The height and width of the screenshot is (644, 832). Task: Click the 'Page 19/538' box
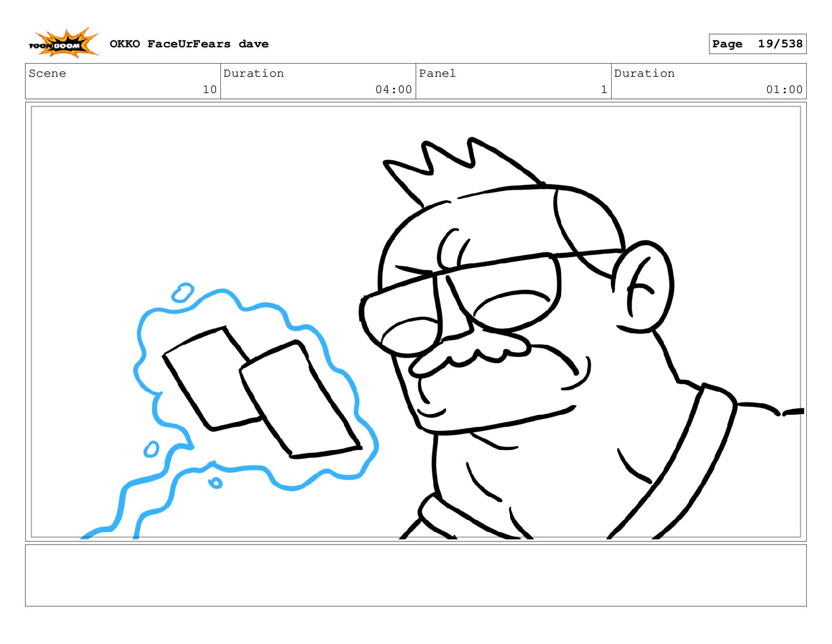(x=757, y=44)
